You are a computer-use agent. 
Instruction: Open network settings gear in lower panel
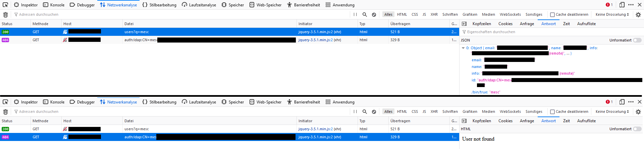click(x=638, y=111)
